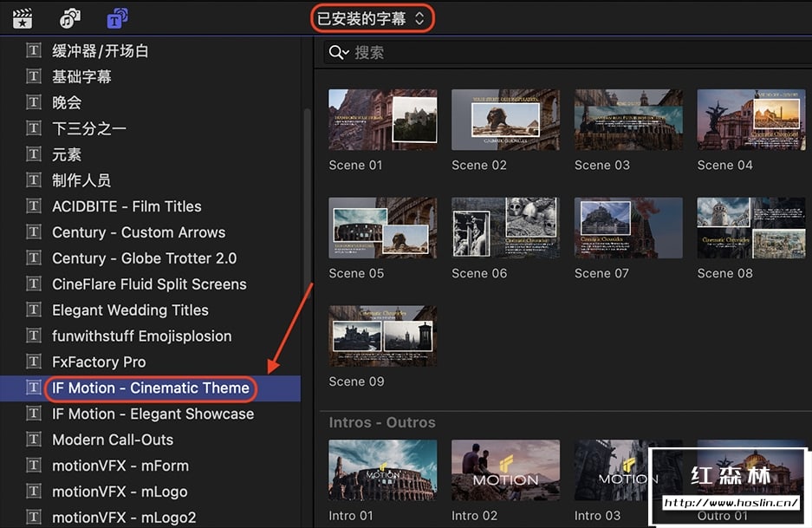Click the title icon beside Century - Custom Arrows
The width and height of the screenshot is (812, 528).
pyautogui.click(x=34, y=231)
